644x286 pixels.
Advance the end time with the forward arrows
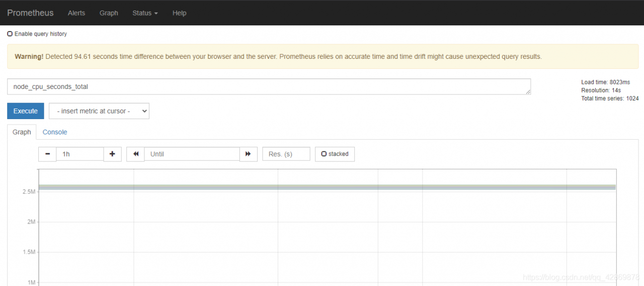248,154
